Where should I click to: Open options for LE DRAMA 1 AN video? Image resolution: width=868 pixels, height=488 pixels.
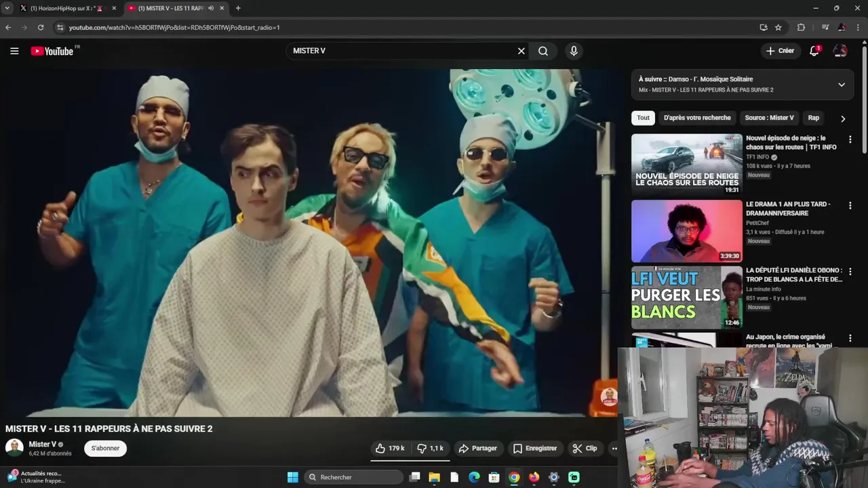[850, 205]
